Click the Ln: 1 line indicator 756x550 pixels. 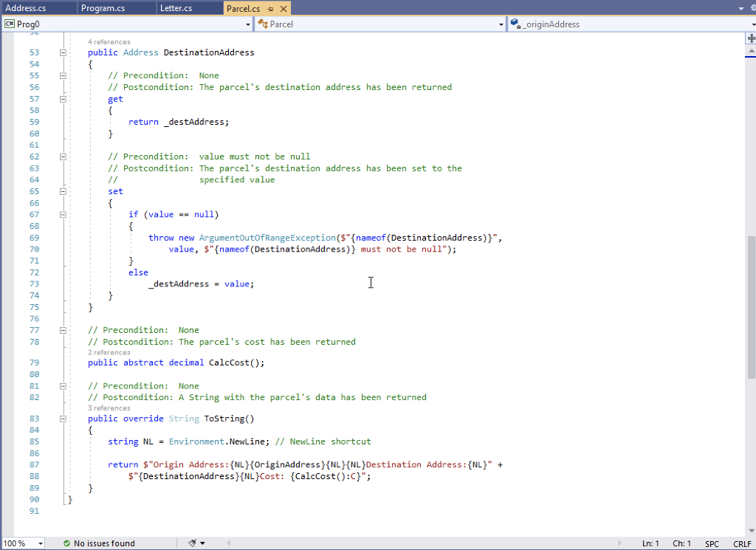[x=650, y=543]
